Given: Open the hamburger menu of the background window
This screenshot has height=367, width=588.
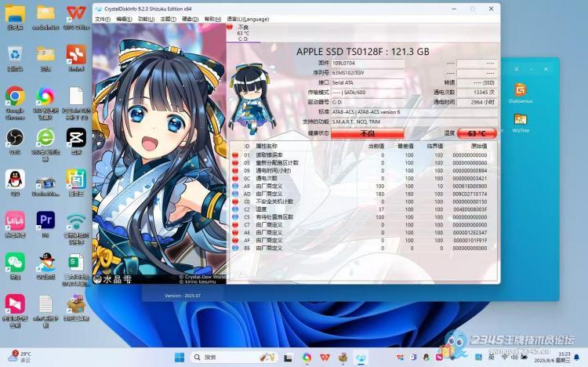Looking at the screenshot, I should [x=517, y=69].
